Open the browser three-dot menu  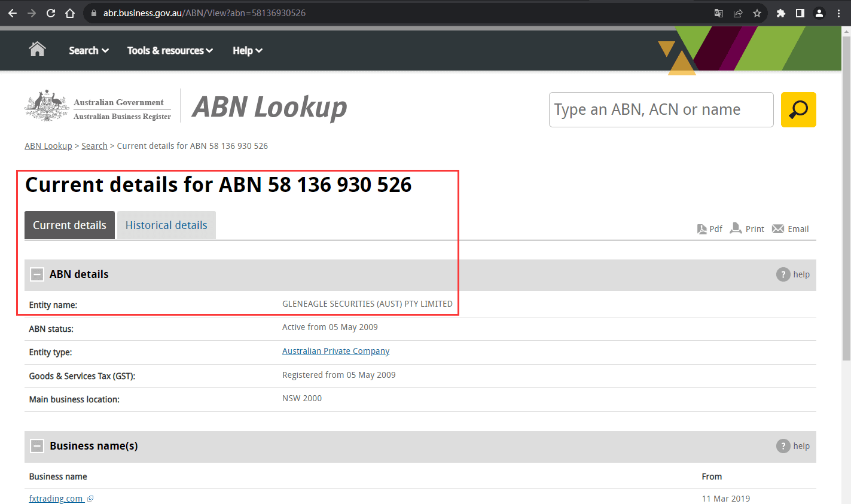click(839, 13)
